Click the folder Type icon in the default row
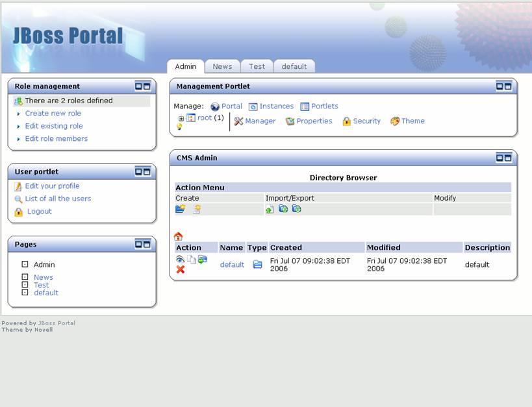Screen dimensions: 532x407 click(x=257, y=264)
